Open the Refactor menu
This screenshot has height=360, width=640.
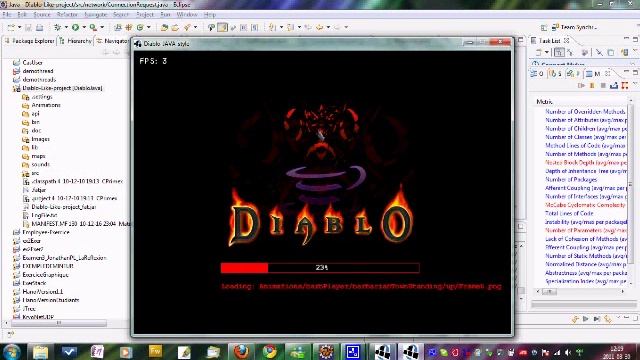[67, 14]
